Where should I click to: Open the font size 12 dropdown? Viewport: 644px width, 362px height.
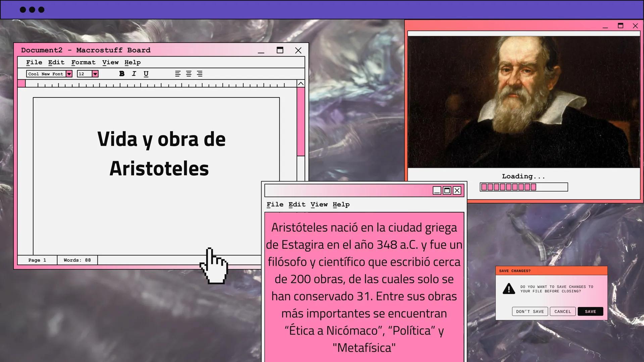pyautogui.click(x=95, y=74)
